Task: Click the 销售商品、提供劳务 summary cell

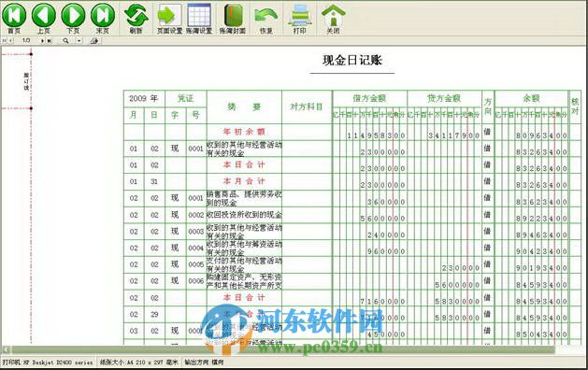Action: [x=244, y=199]
